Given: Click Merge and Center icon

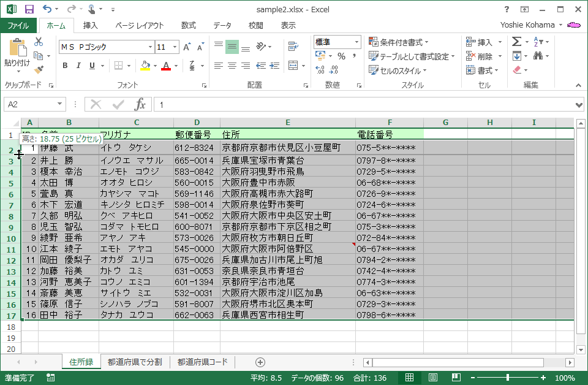Looking at the screenshot, I should click(293, 66).
